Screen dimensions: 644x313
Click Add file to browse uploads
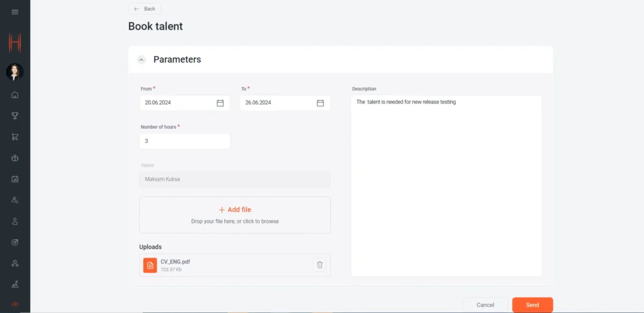(235, 210)
